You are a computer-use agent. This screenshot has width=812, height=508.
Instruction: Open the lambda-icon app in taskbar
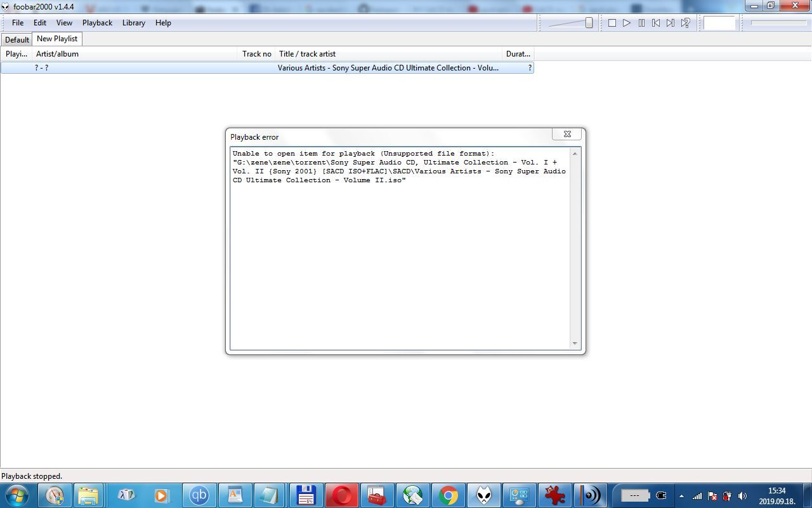126,495
